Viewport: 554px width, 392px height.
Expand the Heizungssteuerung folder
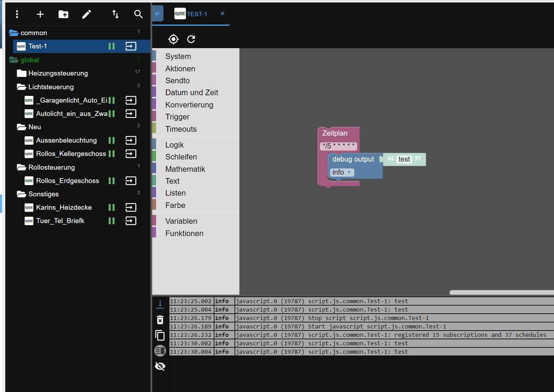(x=21, y=73)
